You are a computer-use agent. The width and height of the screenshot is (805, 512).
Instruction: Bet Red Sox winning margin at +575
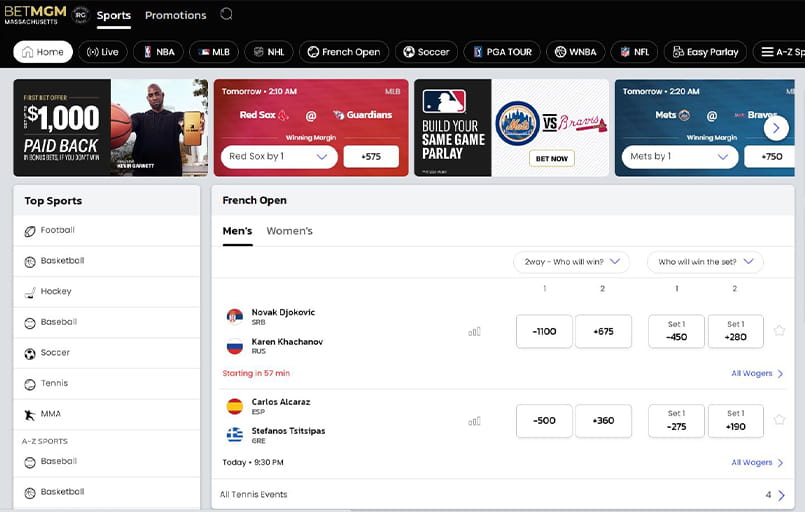371,157
